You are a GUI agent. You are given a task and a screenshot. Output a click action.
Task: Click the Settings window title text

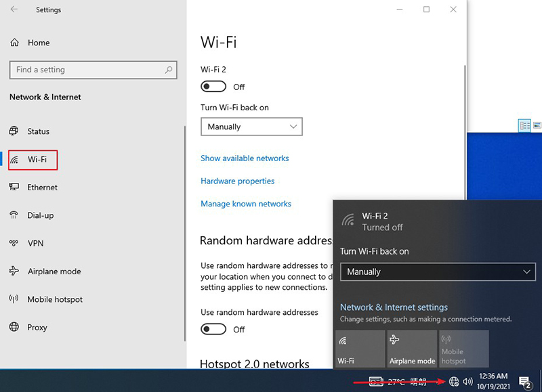[48, 9]
